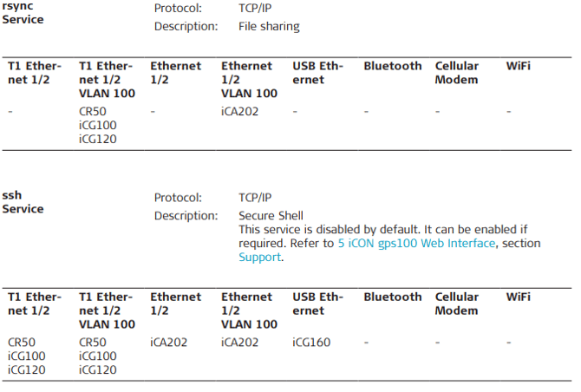
Task: Click WiFi column header in rsync table
Action: coord(519,66)
